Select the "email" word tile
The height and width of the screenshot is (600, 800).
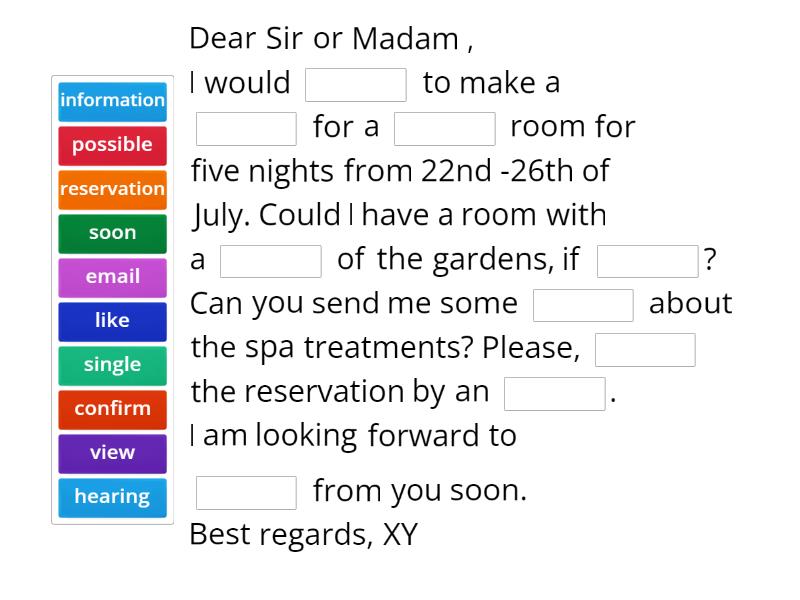coord(112,277)
